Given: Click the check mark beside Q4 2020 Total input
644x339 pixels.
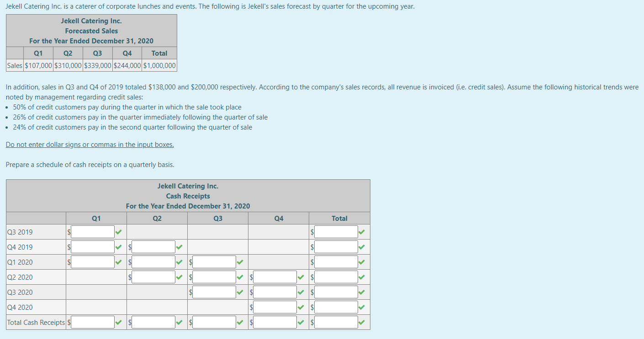Looking at the screenshot, I should coord(362,308).
